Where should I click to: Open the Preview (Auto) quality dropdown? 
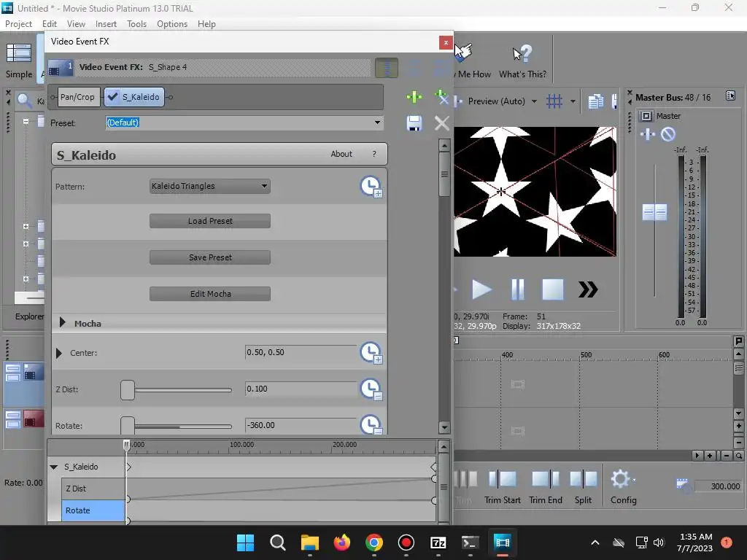(x=533, y=101)
